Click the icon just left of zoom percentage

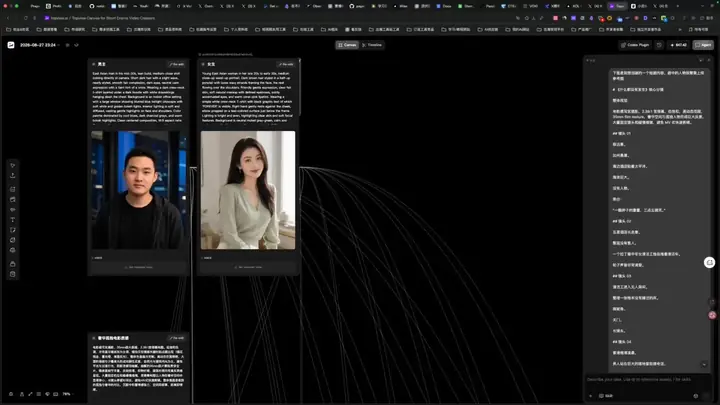click(x=56, y=394)
